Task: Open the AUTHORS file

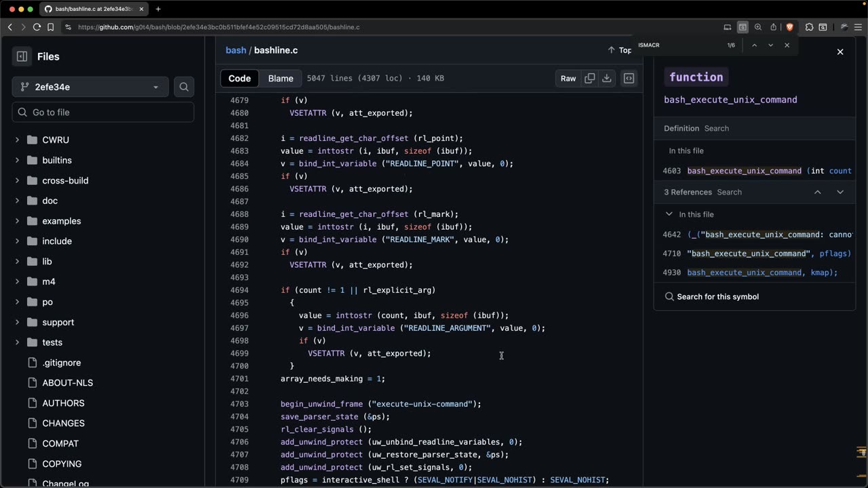Action: pos(64,403)
